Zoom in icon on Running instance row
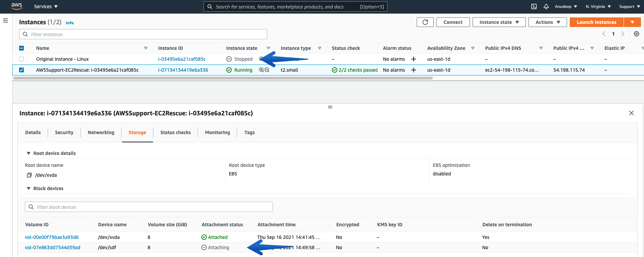The width and height of the screenshot is (644, 257). [261, 70]
